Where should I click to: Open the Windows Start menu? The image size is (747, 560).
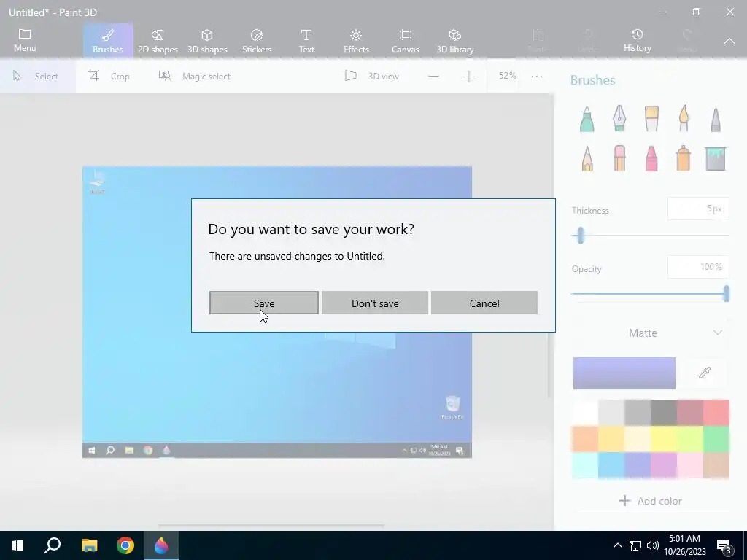pyautogui.click(x=18, y=545)
